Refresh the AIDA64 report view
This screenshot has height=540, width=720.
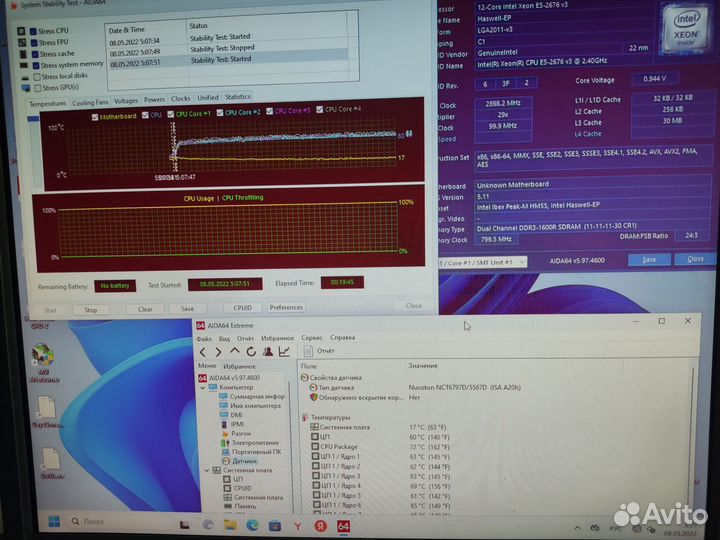click(x=251, y=352)
